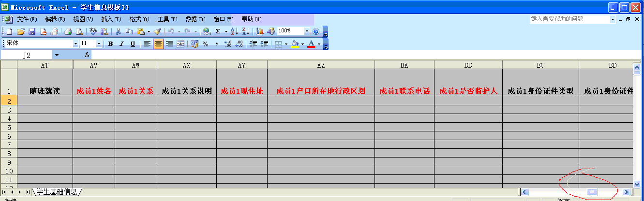The image size is (644, 201).
Task: Open the 格式 menu
Action: [x=139, y=19]
